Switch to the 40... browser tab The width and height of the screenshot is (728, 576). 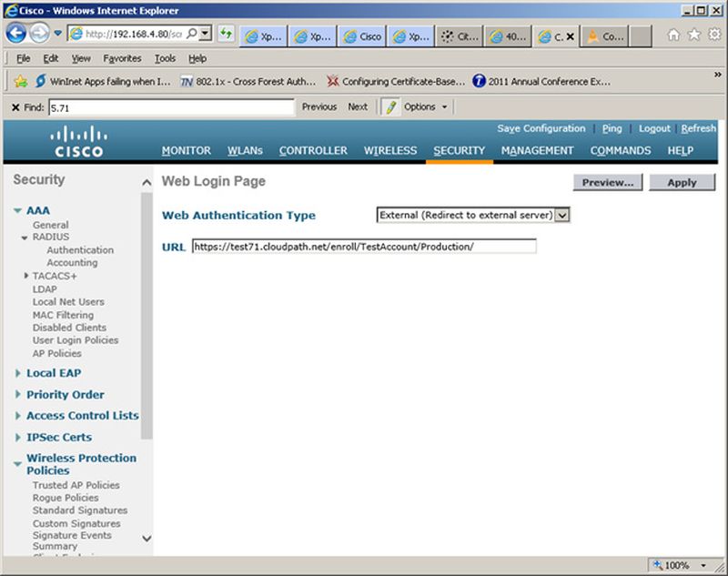(x=509, y=36)
